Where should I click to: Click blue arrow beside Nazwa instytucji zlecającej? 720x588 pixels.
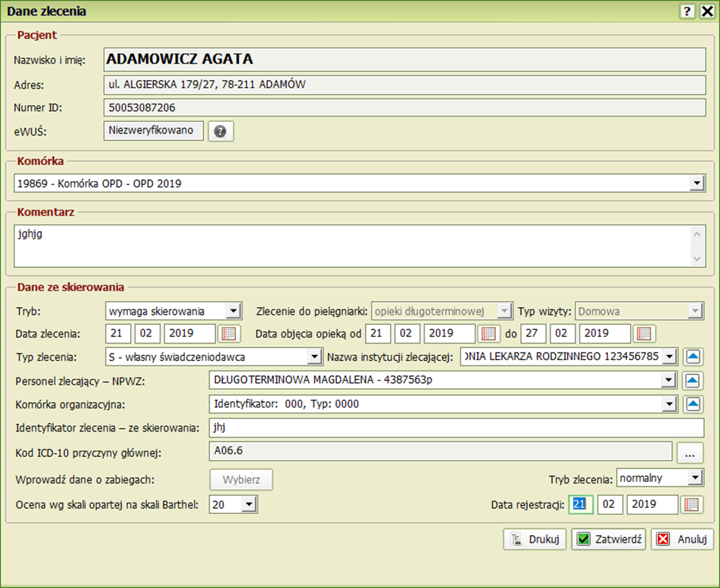click(694, 356)
